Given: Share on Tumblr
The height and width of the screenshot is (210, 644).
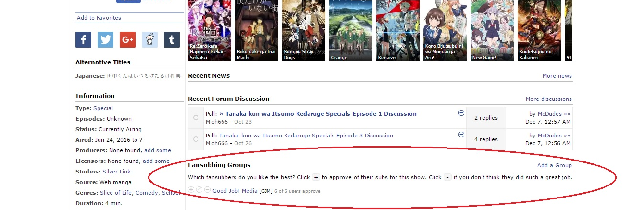Looking at the screenshot, I should (x=172, y=39).
